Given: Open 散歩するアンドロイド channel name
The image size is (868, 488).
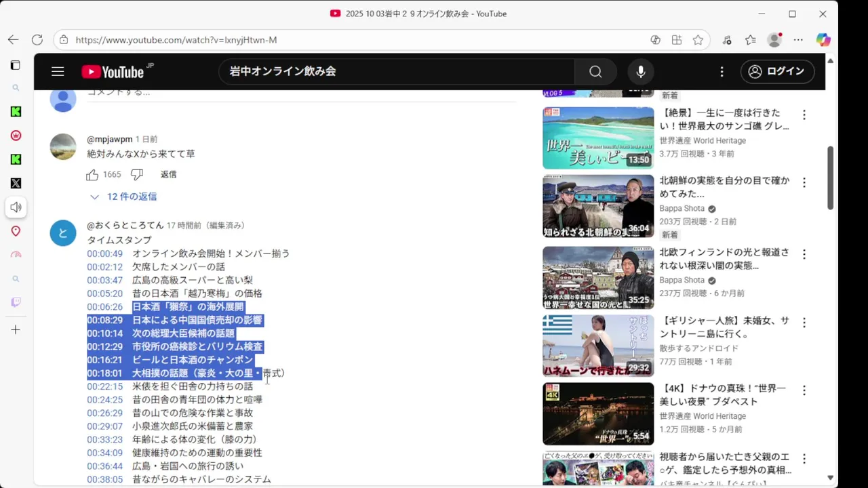Looking at the screenshot, I should [698, 348].
